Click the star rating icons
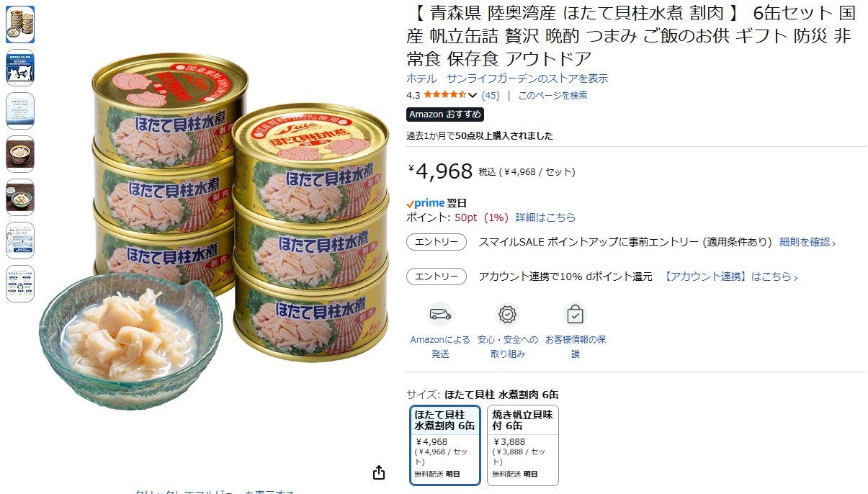 [445, 95]
